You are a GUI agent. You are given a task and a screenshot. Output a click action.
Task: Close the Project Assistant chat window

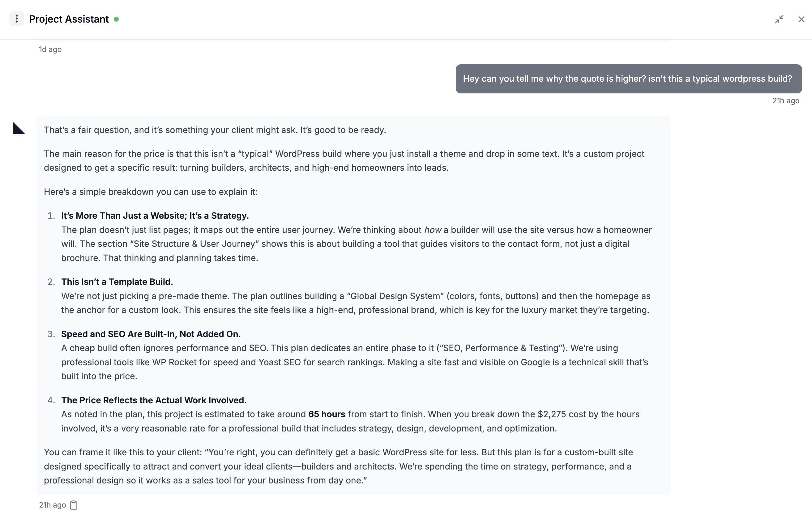click(x=801, y=19)
